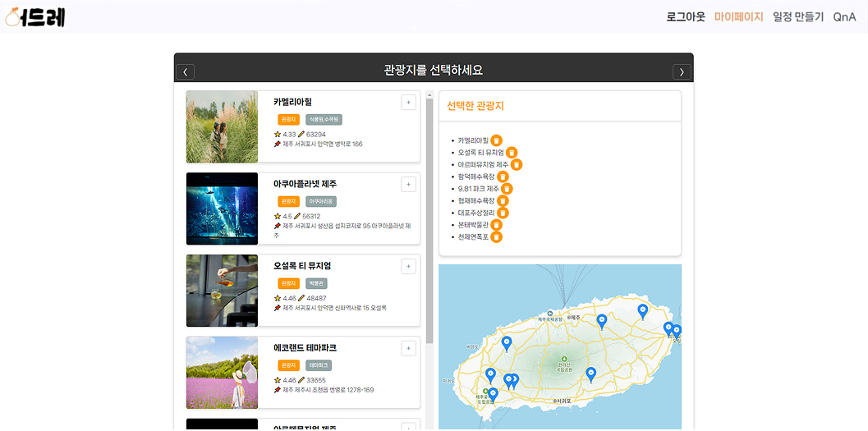The height and width of the screenshot is (431, 868).
Task: Click the 테마파크 tag on 에코랜드 card
Action: pos(319,365)
